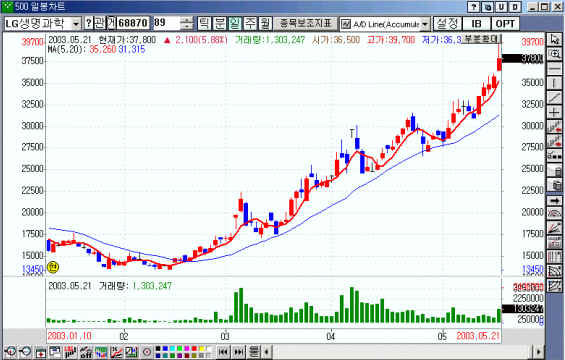Viewport: 565px width, 360px height.
Task: Pick the magenta color swatch
Action: tap(187, 348)
